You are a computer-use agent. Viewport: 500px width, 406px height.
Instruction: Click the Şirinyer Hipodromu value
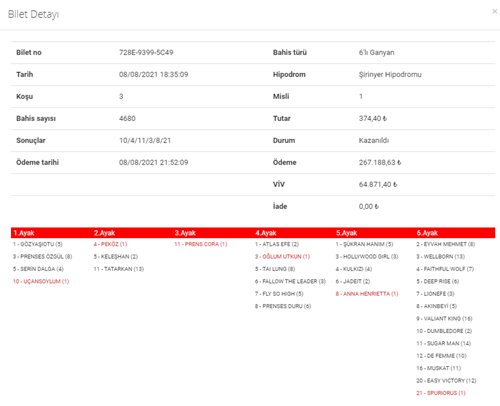coord(390,74)
